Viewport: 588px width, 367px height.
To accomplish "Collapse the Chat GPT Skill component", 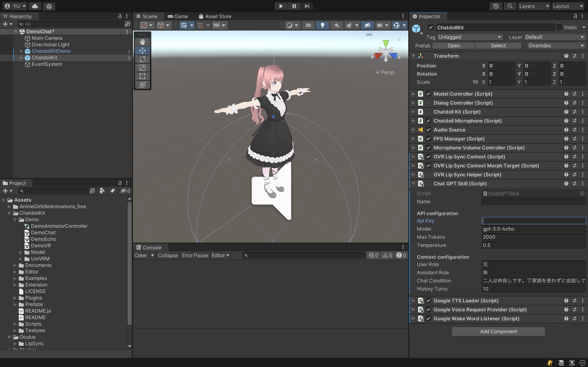I will pos(413,184).
